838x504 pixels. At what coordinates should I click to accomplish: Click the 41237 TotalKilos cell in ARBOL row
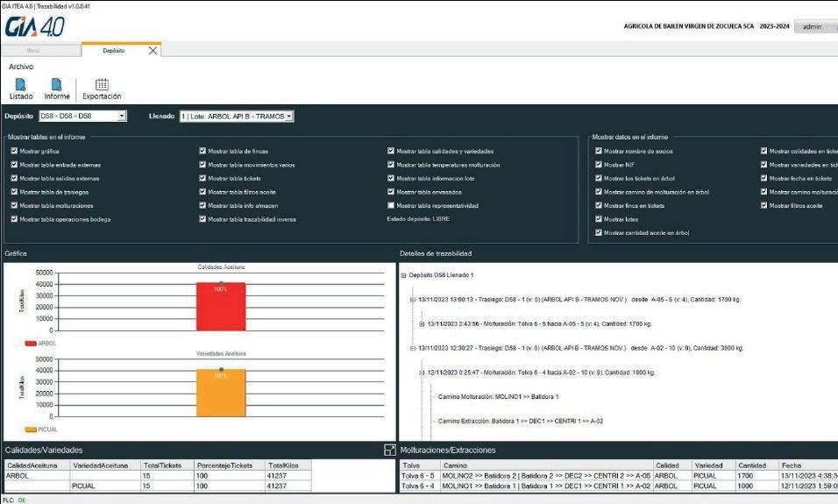coord(288,476)
